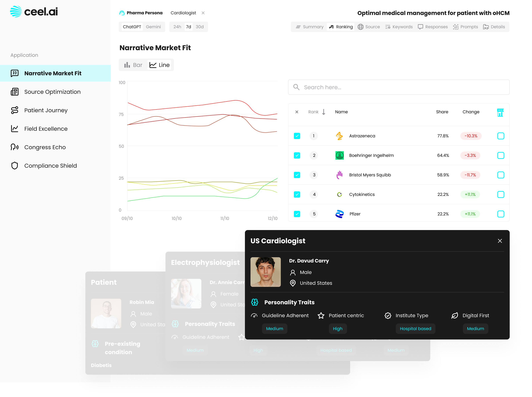Click the Astrazeneca logo icon
The height and width of the screenshot is (397, 532).
pyautogui.click(x=339, y=136)
